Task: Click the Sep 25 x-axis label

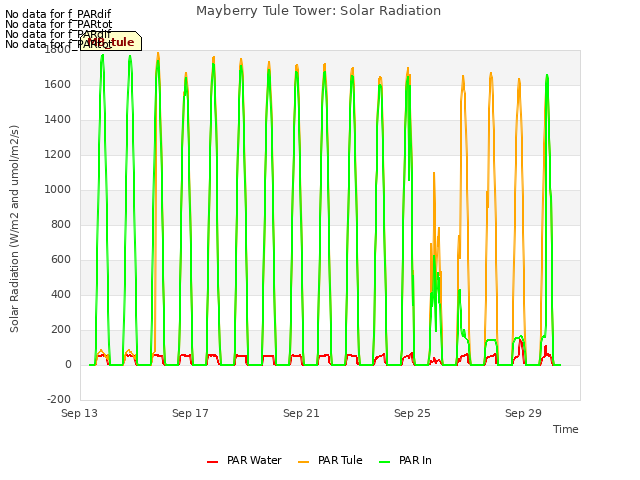Action: pos(412,413)
